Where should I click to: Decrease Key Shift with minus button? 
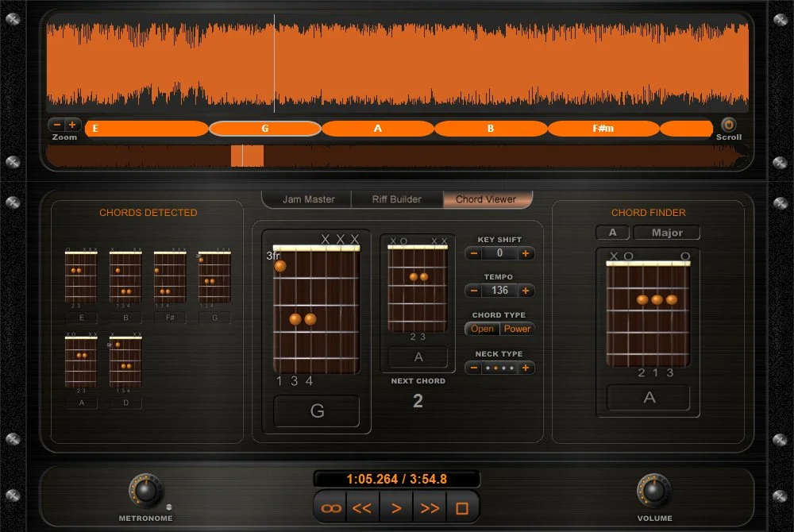click(473, 253)
